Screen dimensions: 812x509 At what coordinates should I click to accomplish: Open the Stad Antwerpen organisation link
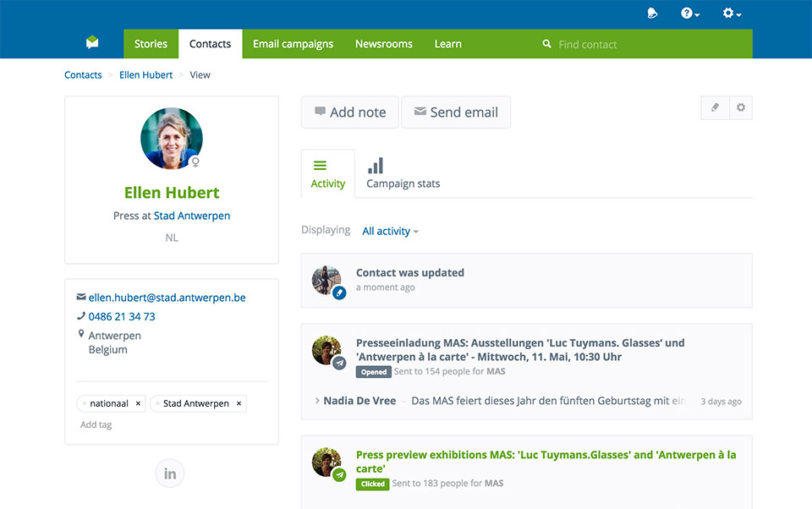click(192, 216)
